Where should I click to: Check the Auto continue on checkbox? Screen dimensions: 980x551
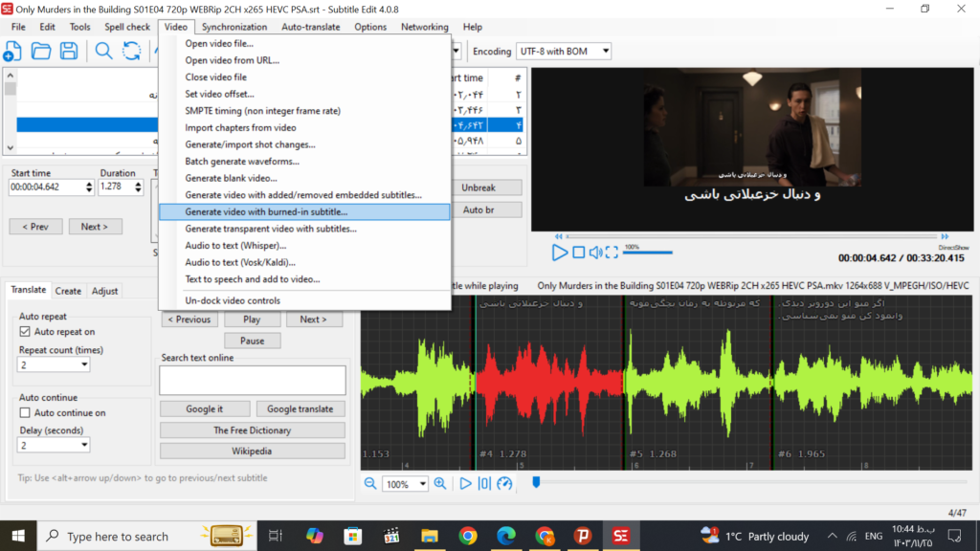coord(26,413)
